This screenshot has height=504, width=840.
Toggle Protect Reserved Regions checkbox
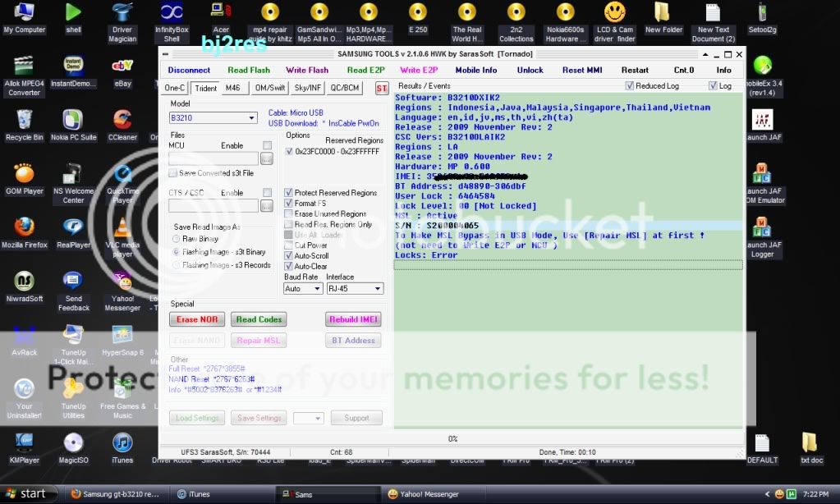point(288,193)
